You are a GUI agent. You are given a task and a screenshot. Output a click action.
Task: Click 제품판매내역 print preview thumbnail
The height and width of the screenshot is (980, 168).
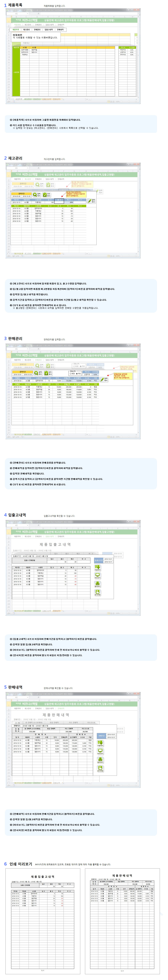tap(122, 921)
